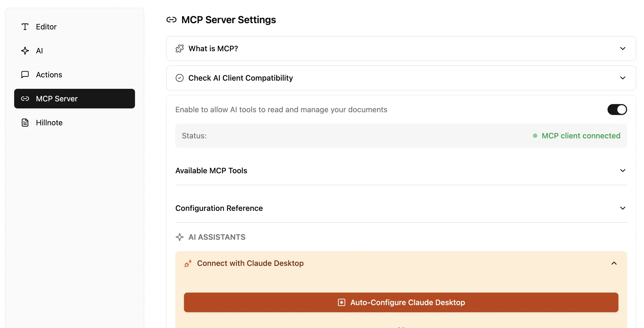Click the sparkle icon beside AI ASSISTANTS
This screenshot has width=644, height=328.
180,237
